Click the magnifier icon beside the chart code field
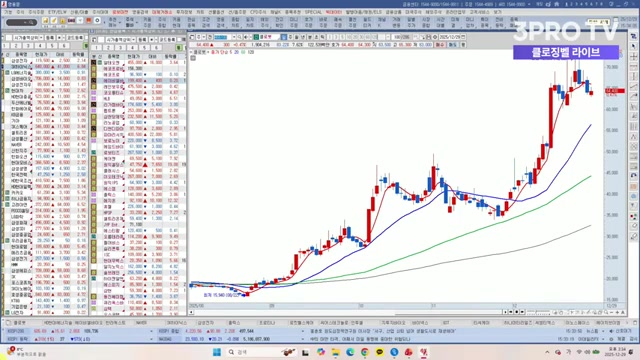The width and height of the screenshot is (640, 360). point(239,37)
